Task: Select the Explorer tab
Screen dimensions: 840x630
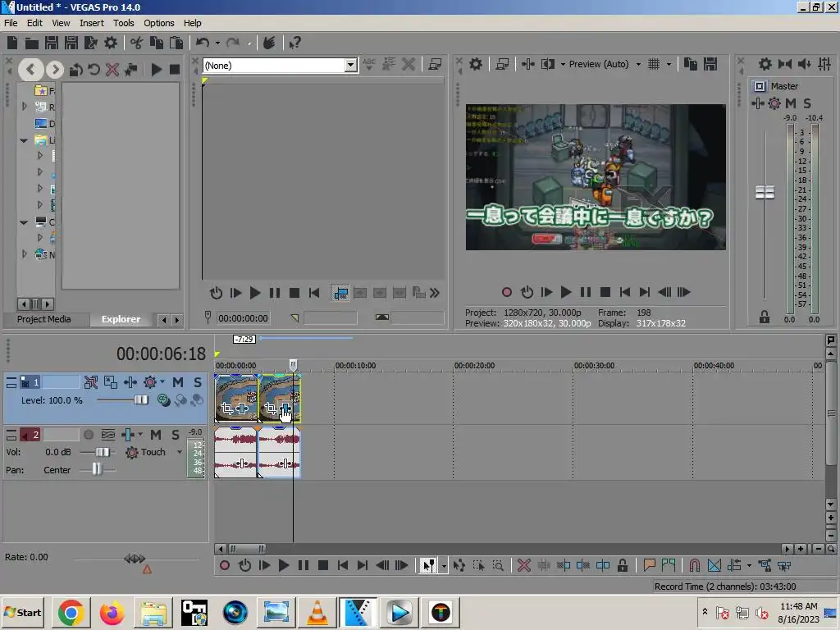Action: click(121, 319)
